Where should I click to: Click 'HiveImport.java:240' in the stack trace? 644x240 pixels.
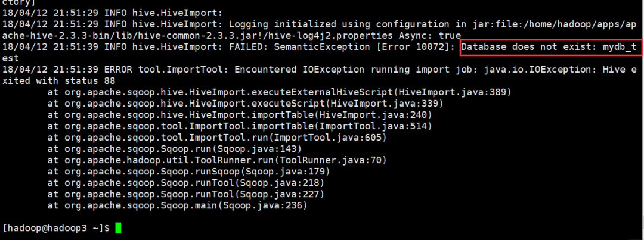373,115
